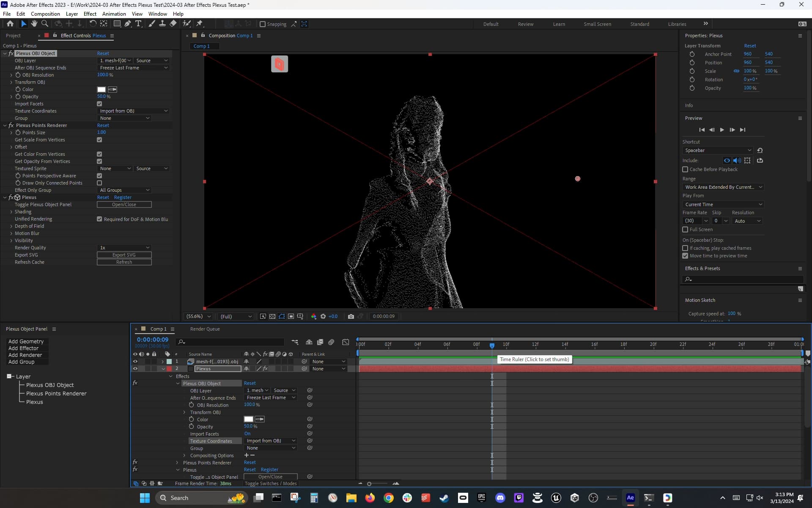Select the Hand tool in toolbar
The width and height of the screenshot is (812, 508).
[34, 24]
